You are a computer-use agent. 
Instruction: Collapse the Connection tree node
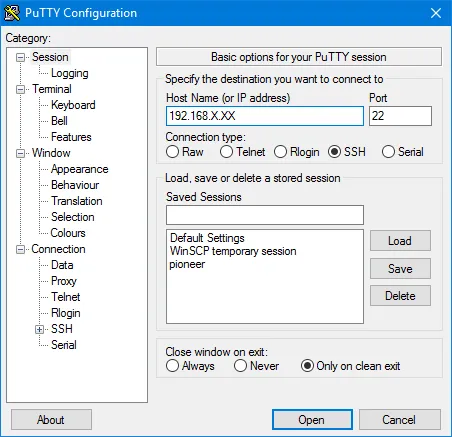[x=21, y=249]
